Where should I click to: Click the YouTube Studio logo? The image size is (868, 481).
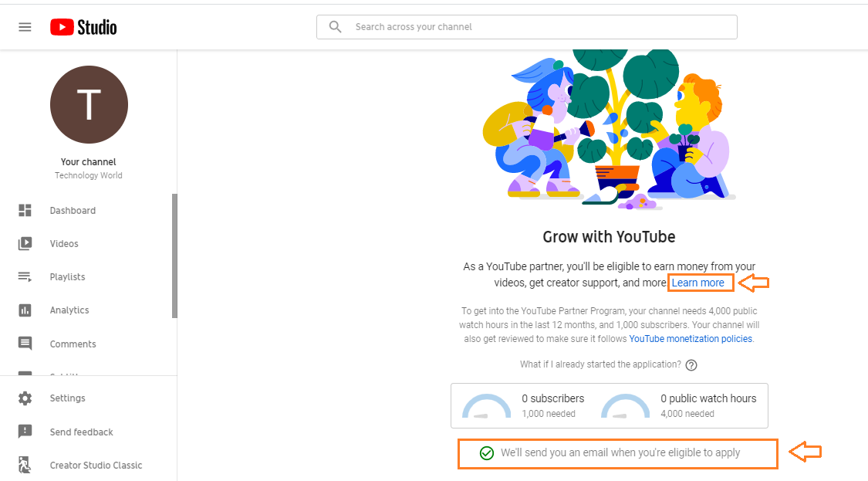(83, 27)
